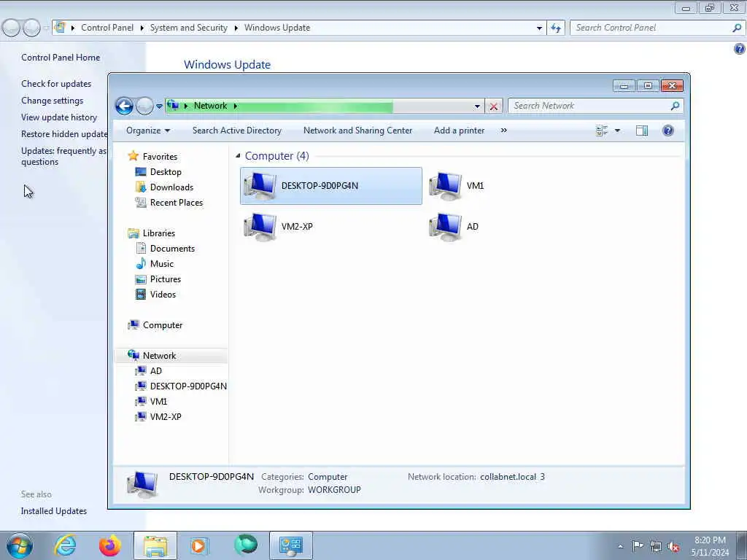747x560 pixels.
Task: Refresh the Control Panel window
Action: (x=556, y=28)
